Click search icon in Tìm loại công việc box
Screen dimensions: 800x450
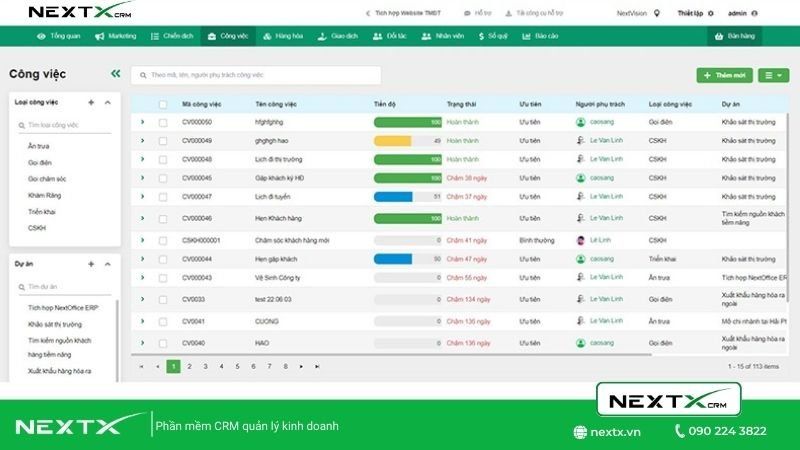pos(21,125)
